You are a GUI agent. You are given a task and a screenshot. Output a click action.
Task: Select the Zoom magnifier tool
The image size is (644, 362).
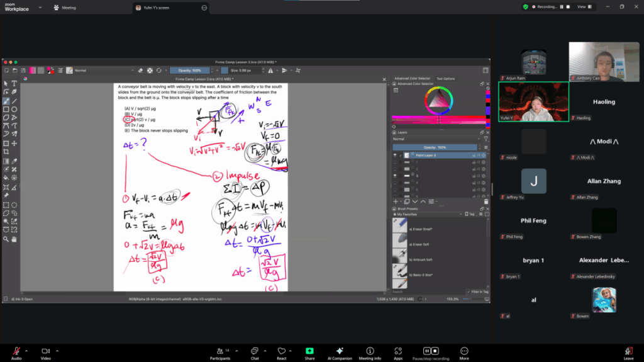(6, 239)
